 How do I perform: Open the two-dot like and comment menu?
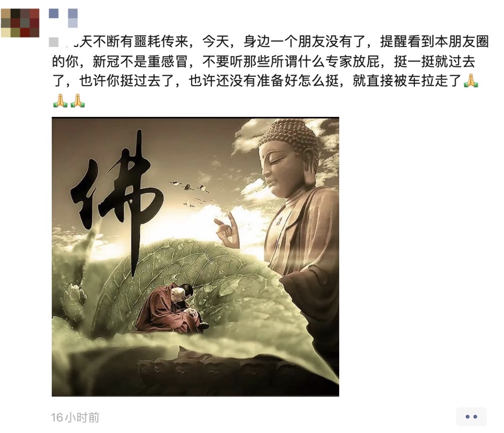[471, 416]
